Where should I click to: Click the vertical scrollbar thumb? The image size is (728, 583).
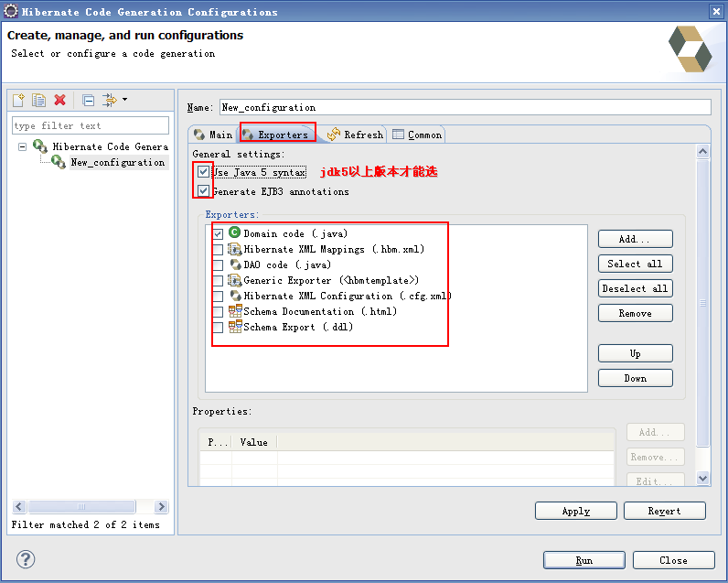703,303
